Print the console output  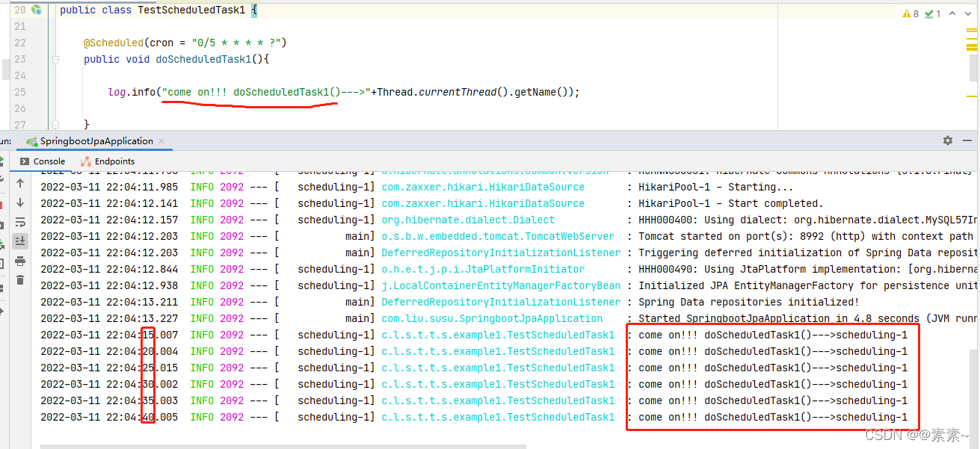(x=19, y=261)
